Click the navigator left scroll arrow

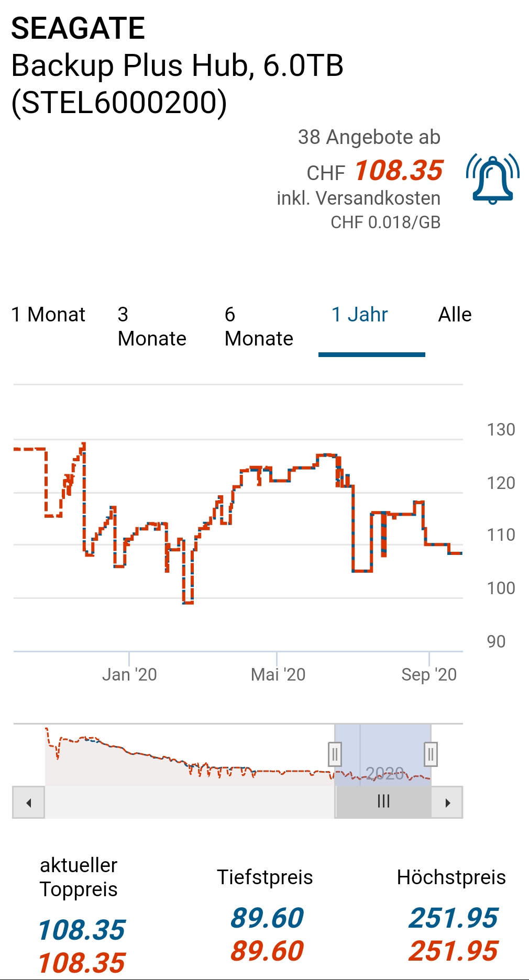[29, 803]
